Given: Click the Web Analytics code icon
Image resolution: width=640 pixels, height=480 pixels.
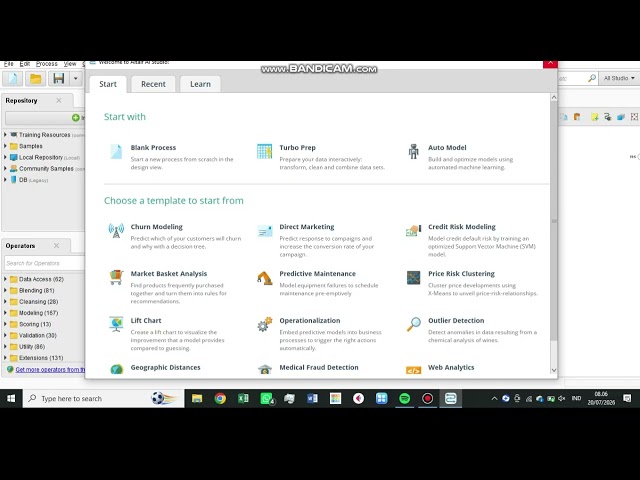Looking at the screenshot, I should 413,371.
